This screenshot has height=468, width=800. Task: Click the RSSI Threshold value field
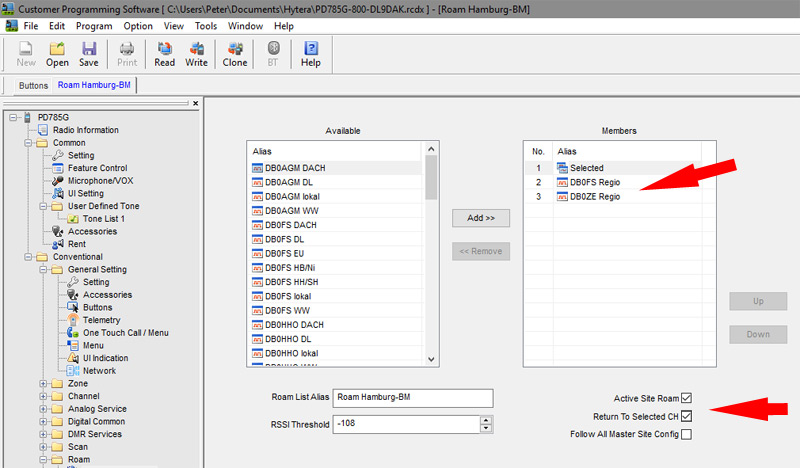[406, 424]
